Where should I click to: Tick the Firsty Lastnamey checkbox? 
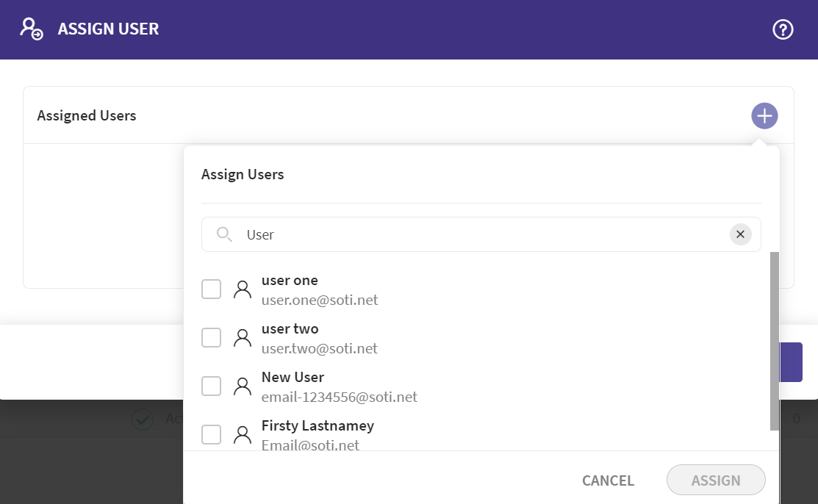[211, 435]
